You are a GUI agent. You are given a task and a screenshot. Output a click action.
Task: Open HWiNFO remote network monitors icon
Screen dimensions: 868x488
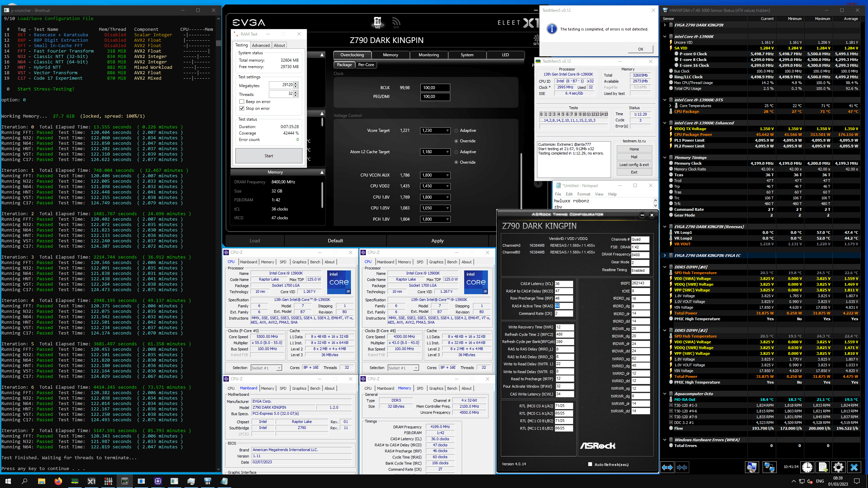coord(769,467)
